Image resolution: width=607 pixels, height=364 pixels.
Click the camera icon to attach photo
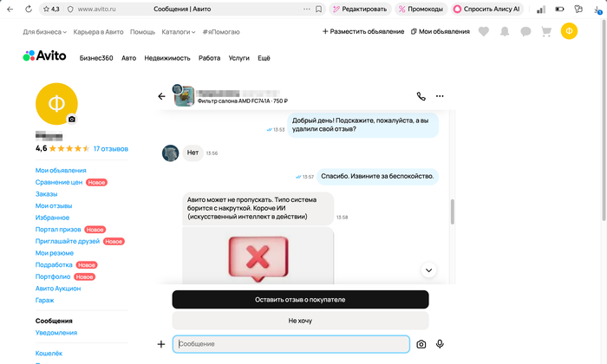click(x=421, y=344)
